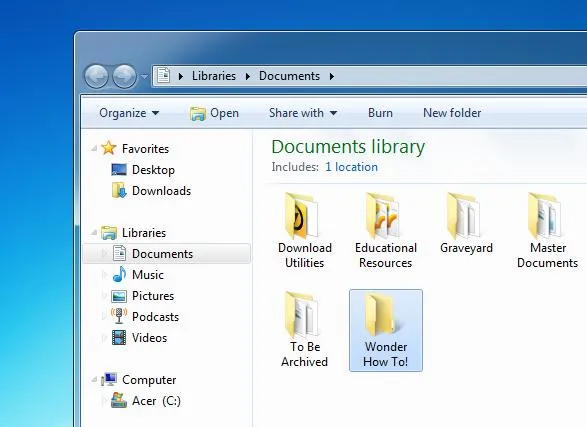Select the Educational Resources folder icon

click(x=383, y=216)
